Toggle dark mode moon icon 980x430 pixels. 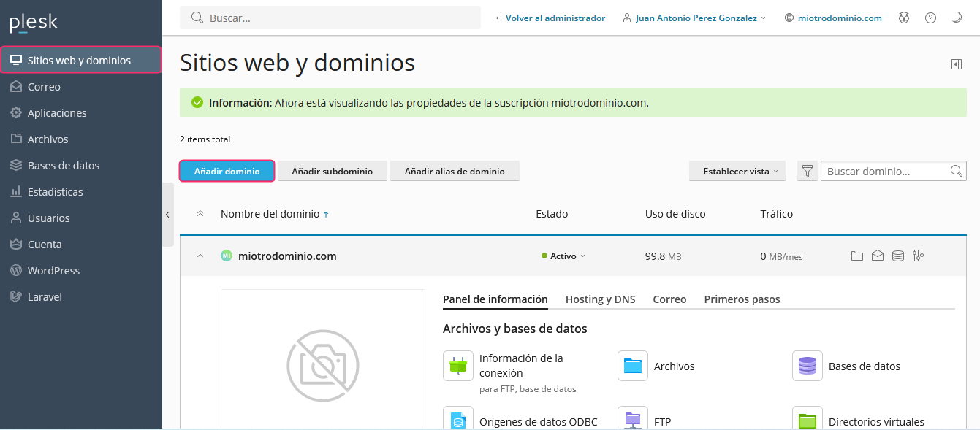[957, 18]
